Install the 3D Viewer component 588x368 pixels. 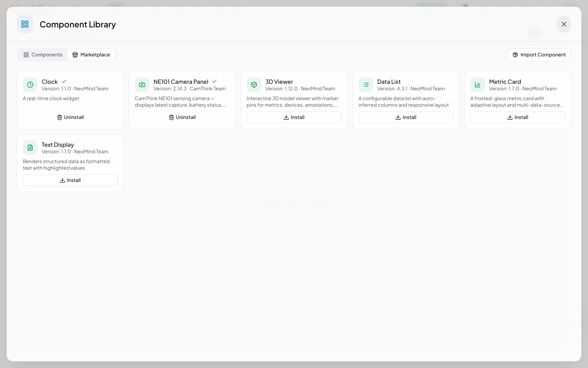294,117
